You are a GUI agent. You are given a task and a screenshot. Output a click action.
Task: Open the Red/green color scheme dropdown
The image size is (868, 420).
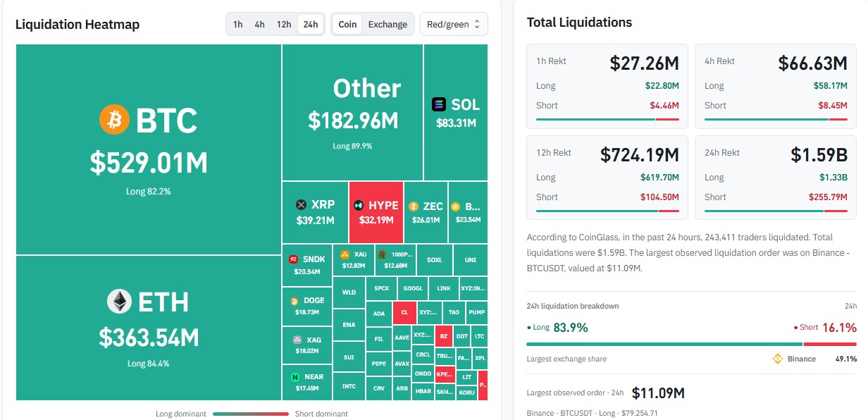tap(454, 24)
